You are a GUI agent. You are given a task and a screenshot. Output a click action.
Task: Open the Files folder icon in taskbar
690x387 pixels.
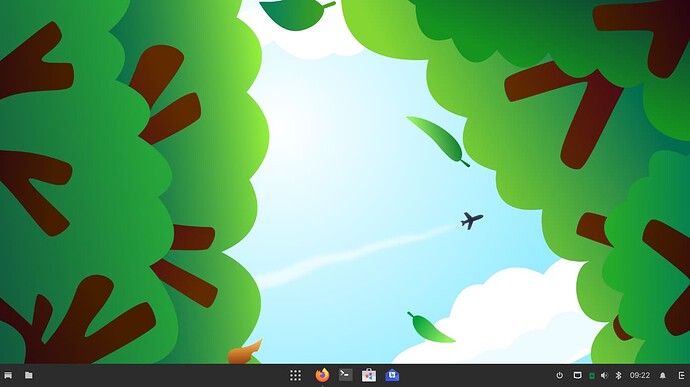click(29, 375)
